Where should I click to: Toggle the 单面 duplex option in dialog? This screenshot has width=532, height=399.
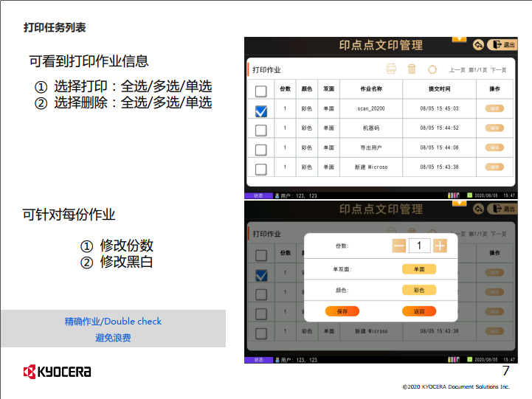point(418,269)
